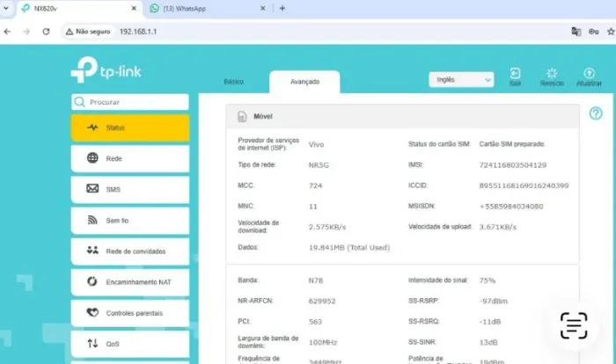Image resolution: width=616 pixels, height=364 pixels.
Task: Click the help question mark icon
Action: 596,113
